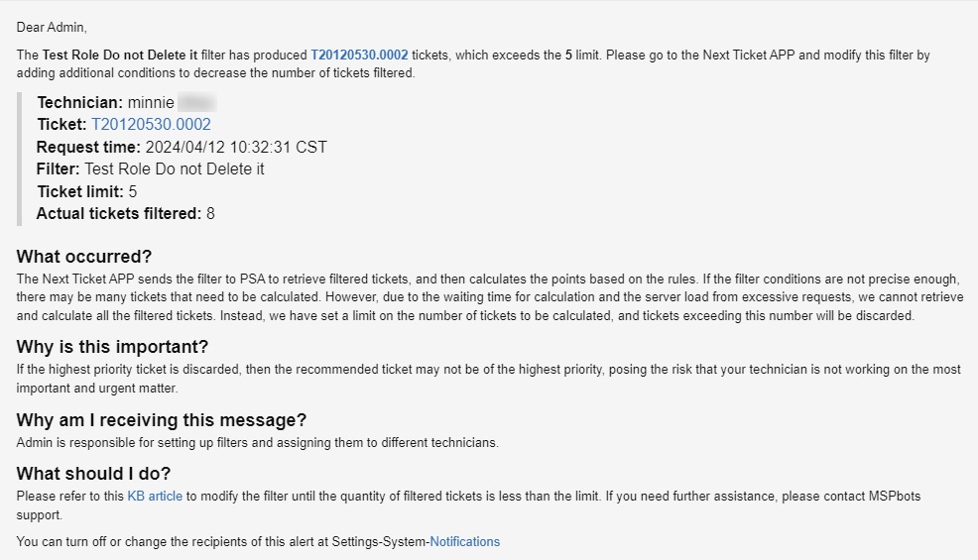Click the "Dear Admin," greeting line
The width and height of the screenshot is (978, 560).
(x=52, y=28)
